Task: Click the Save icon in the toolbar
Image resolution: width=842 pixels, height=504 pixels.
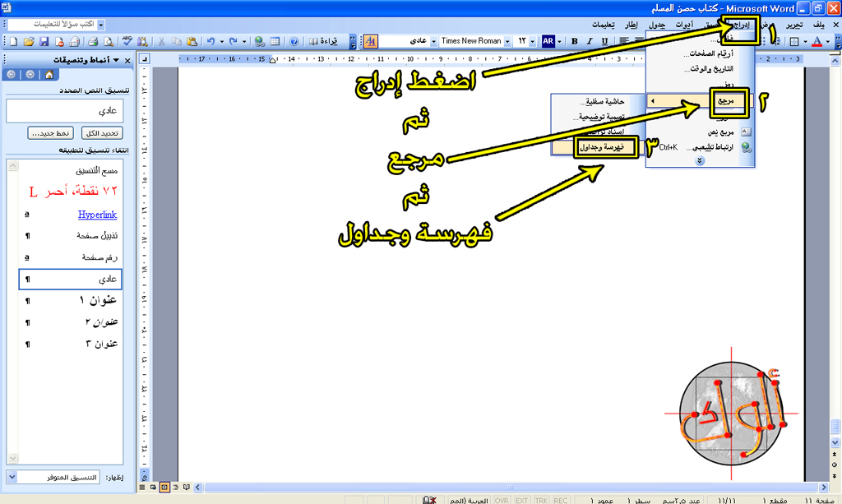Action: click(x=43, y=41)
